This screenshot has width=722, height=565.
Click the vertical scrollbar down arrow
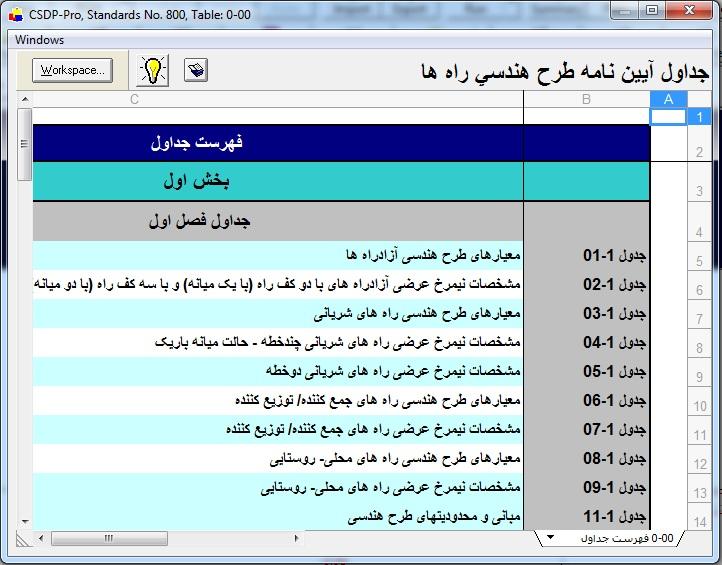click(x=25, y=522)
